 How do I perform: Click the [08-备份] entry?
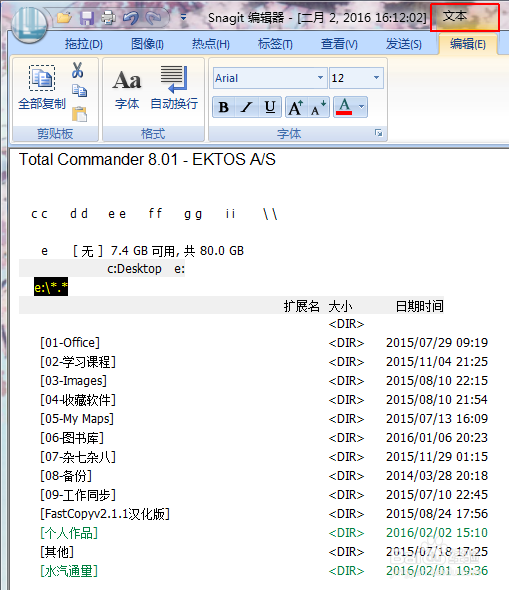tap(66, 476)
